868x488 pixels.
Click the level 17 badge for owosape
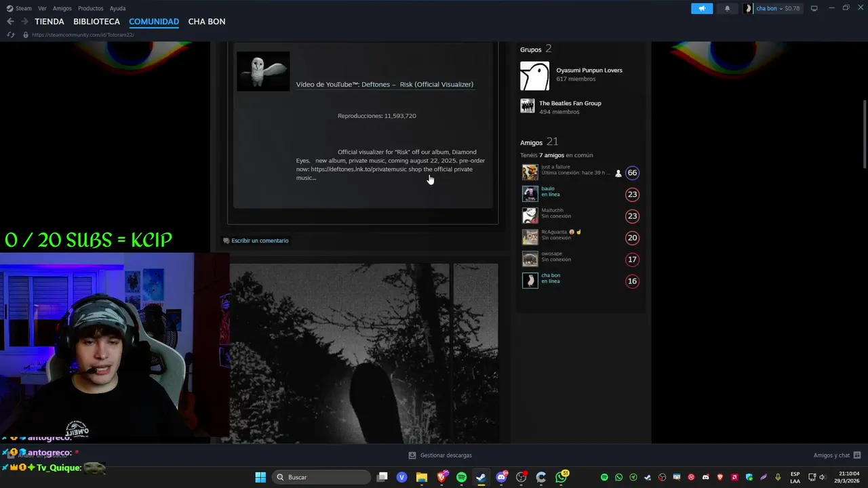[632, 260]
